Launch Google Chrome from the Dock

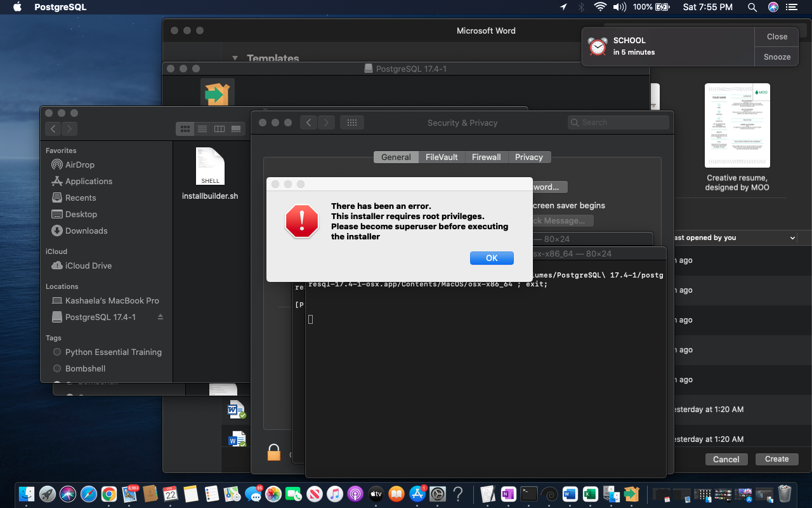pyautogui.click(x=109, y=494)
